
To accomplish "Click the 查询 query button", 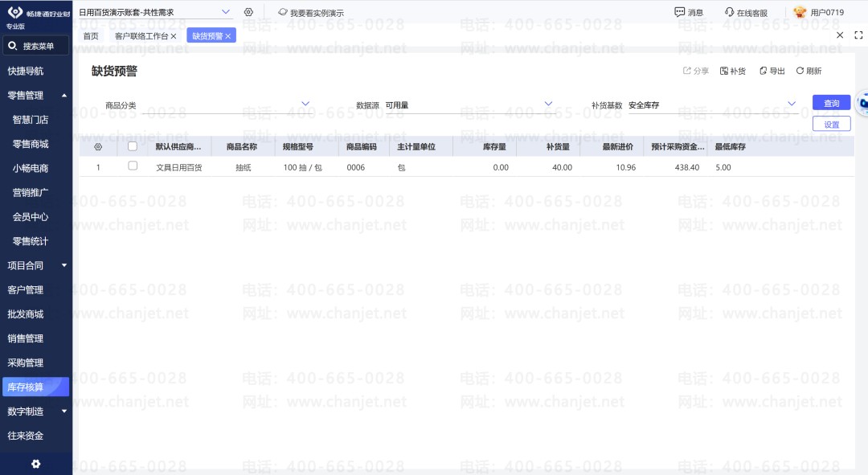I will tap(832, 103).
